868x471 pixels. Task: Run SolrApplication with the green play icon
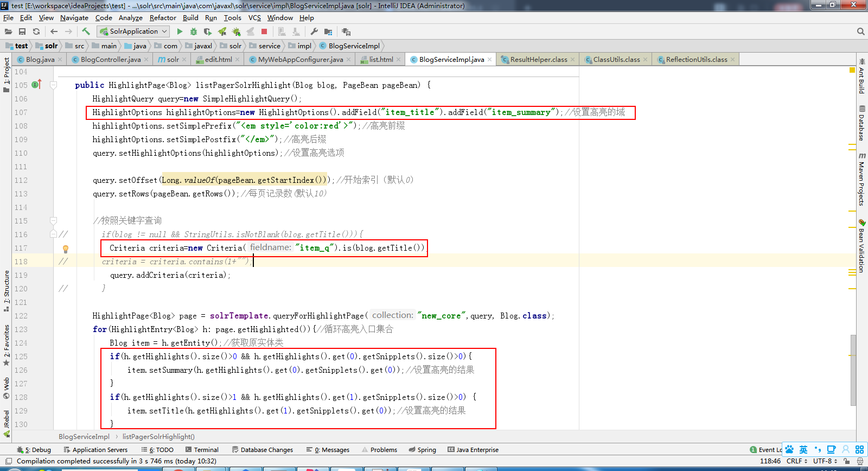(180, 31)
